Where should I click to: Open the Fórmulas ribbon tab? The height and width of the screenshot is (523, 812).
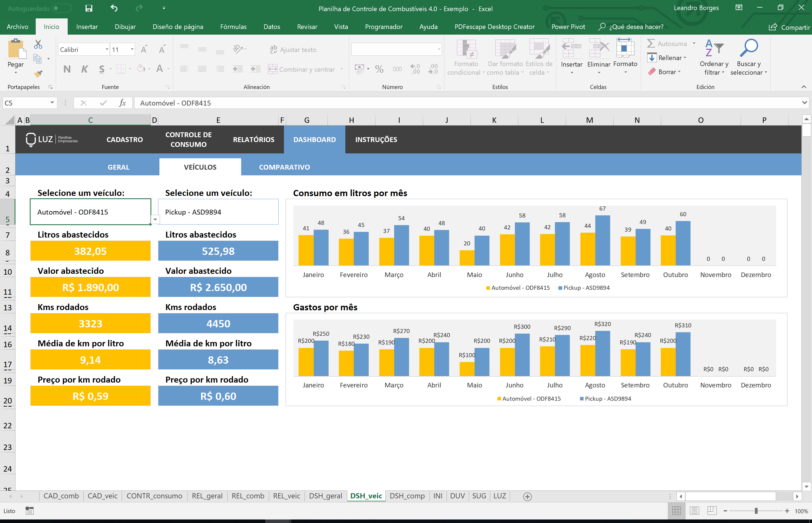tap(233, 27)
